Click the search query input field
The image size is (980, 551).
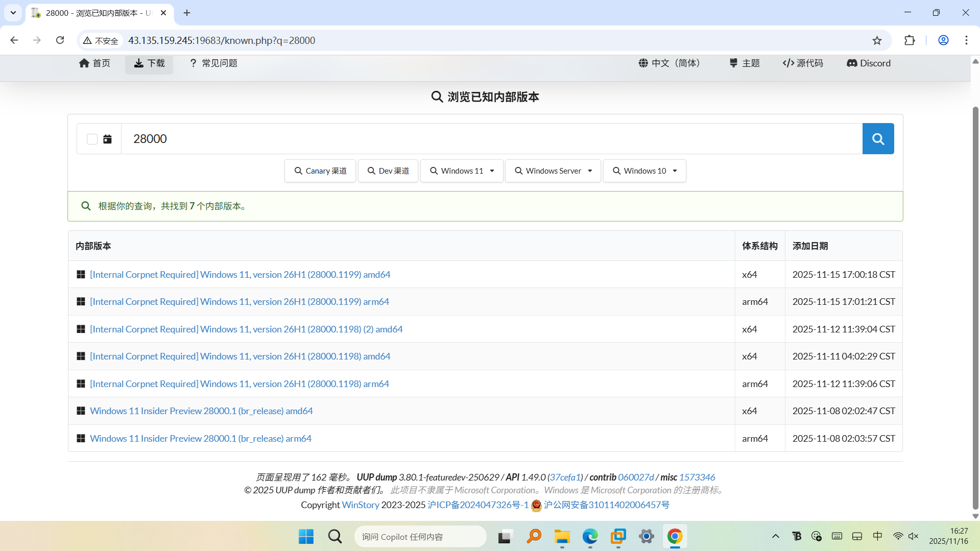[491, 138]
